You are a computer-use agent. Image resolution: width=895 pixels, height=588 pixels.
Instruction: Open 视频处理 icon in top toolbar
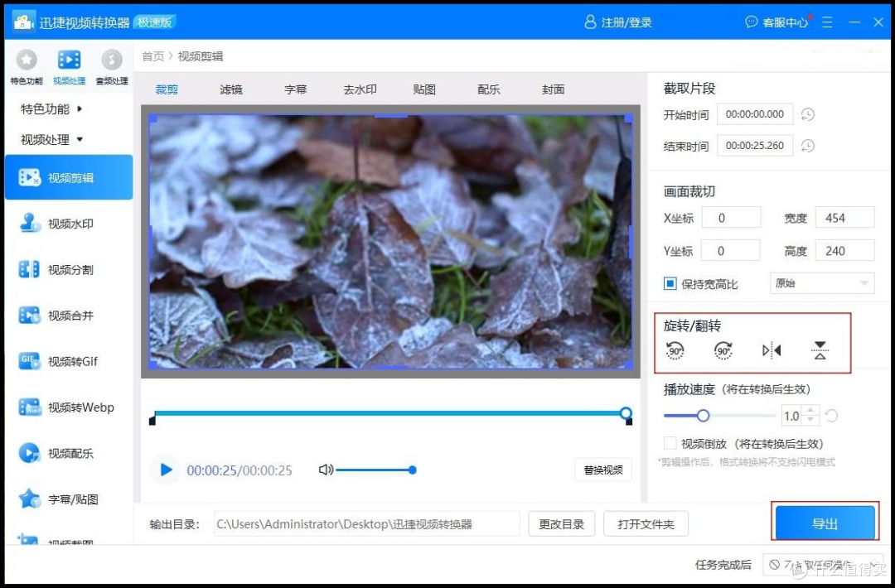69,60
